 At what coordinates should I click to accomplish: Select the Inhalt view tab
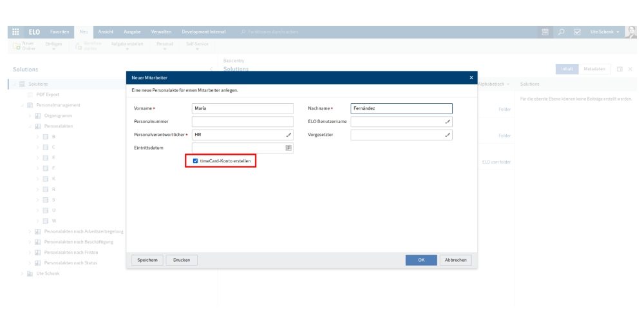point(567,69)
